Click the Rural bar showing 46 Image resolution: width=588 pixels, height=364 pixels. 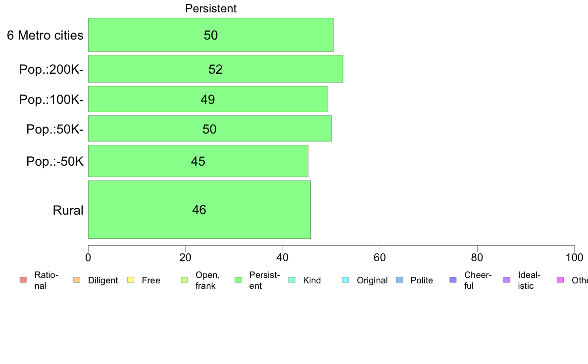tap(199, 210)
